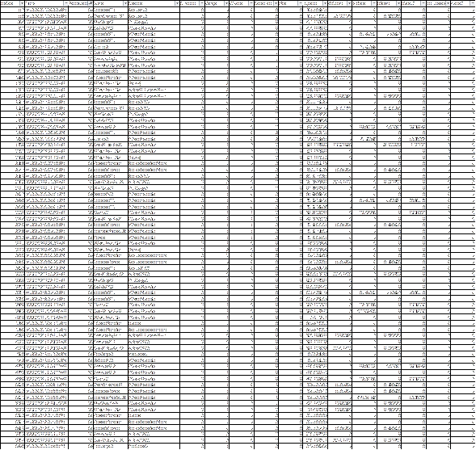Open the filter button on the sixth column header
The height and width of the screenshot is (450, 476).
pyautogui.click(x=201, y=3)
